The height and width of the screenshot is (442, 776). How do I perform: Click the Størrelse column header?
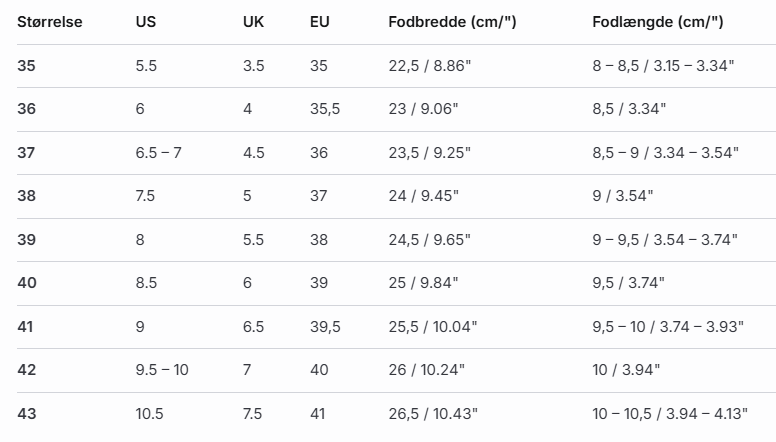point(50,22)
